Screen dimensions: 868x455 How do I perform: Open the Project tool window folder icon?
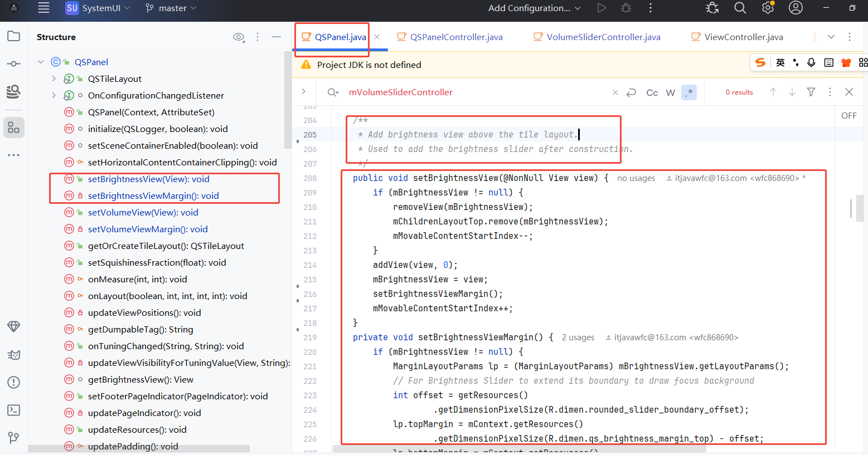point(14,36)
